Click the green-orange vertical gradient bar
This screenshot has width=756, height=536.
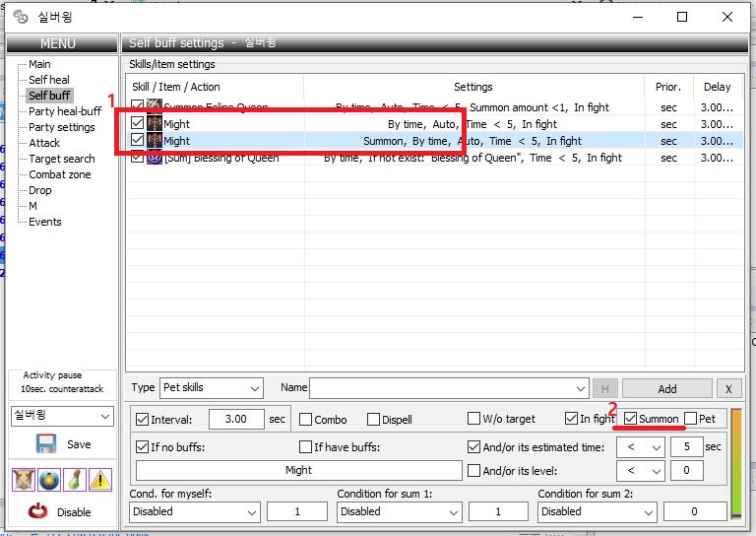point(735,461)
